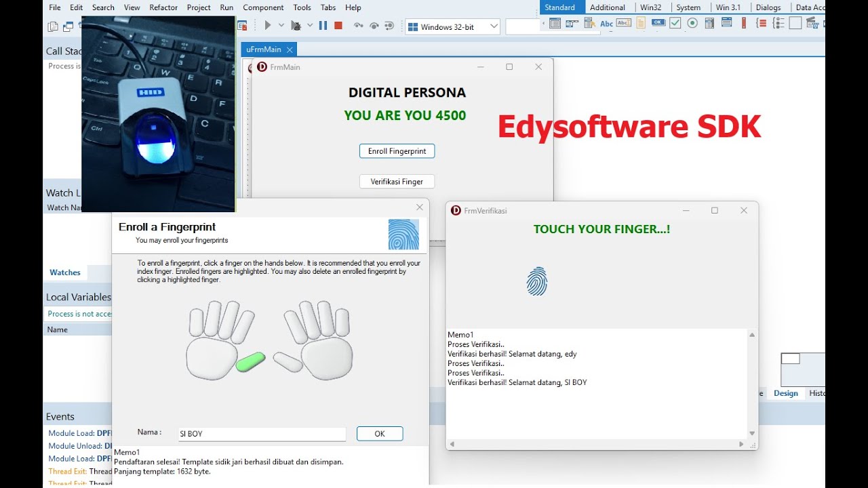The height and width of the screenshot is (488, 868).
Task: Click the horizontal scroll-left arrow in FrmVerifikasi
Action: pos(452,444)
